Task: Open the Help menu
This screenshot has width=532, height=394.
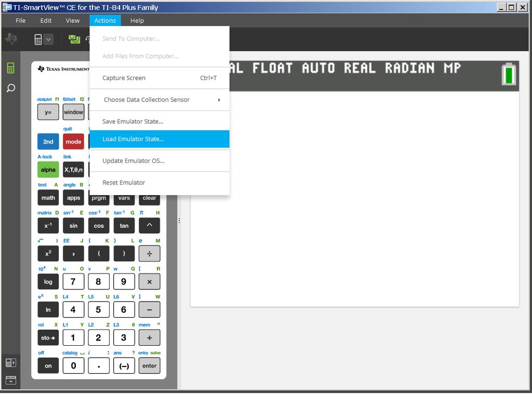Action: click(x=137, y=21)
